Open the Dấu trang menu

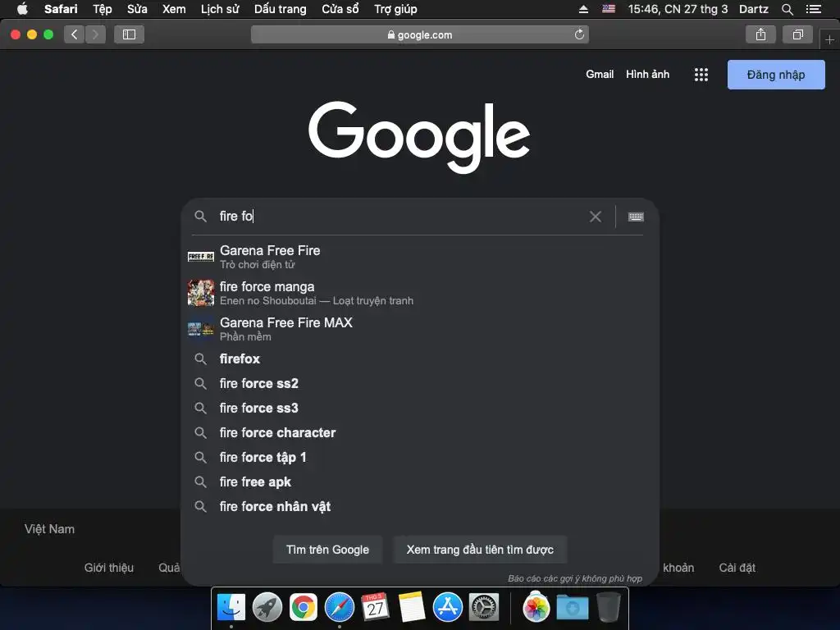pyautogui.click(x=281, y=9)
